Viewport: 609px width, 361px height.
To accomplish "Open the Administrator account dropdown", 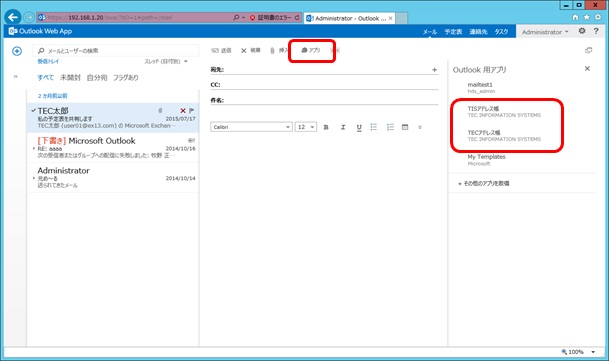I will (x=545, y=32).
